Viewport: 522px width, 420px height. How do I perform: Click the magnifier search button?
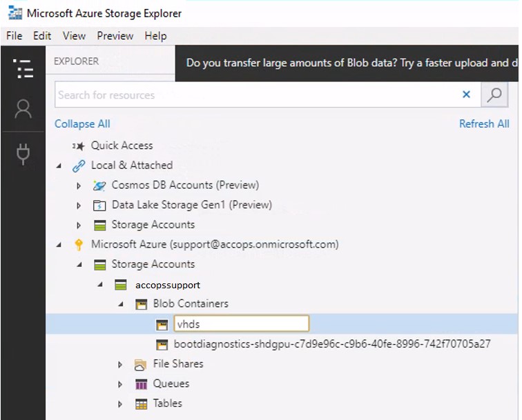pos(494,94)
